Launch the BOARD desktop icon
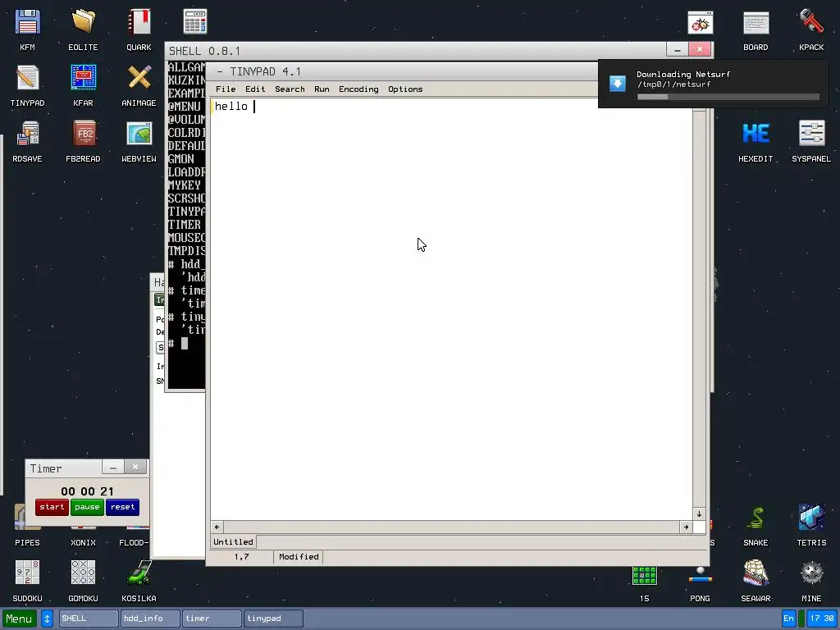 click(x=756, y=29)
